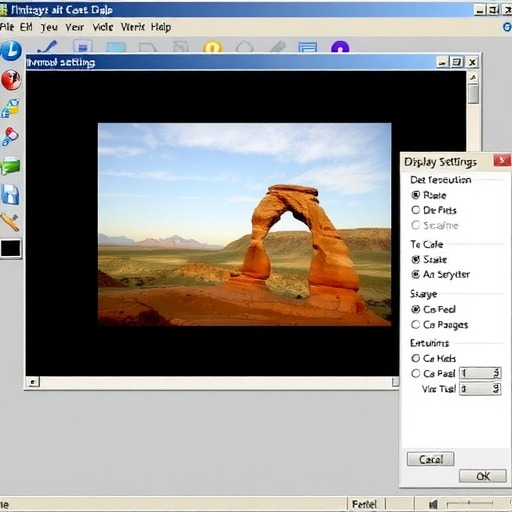This screenshot has height=512, width=512.
Task: Click the 'Fertel' status bar entry
Action: [x=364, y=504]
